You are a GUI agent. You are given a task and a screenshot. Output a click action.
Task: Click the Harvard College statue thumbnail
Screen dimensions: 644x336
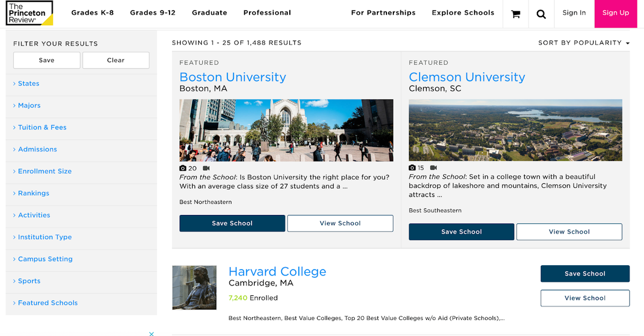point(194,288)
